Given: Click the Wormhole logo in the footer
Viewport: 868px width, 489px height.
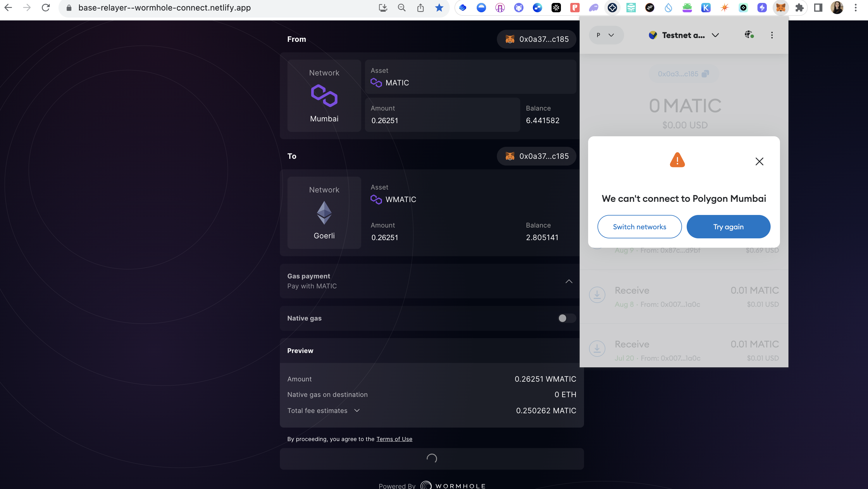Looking at the screenshot, I should click(x=426, y=485).
